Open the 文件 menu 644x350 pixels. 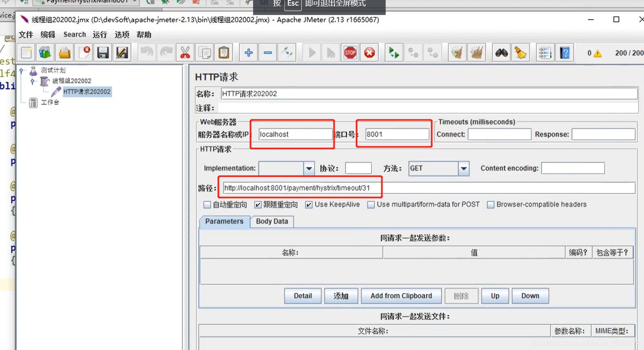26,35
